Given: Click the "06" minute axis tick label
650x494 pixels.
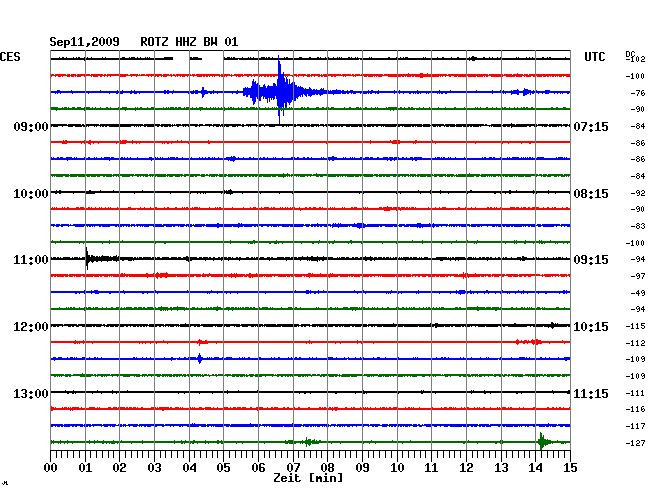Looking at the screenshot, I should 258,468.
